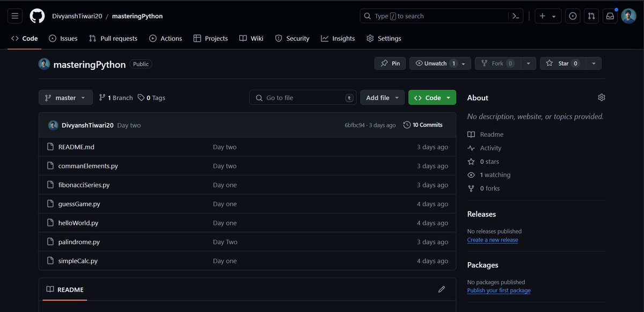The width and height of the screenshot is (644, 312).
Task: Open the Security tab
Action: [292, 39]
